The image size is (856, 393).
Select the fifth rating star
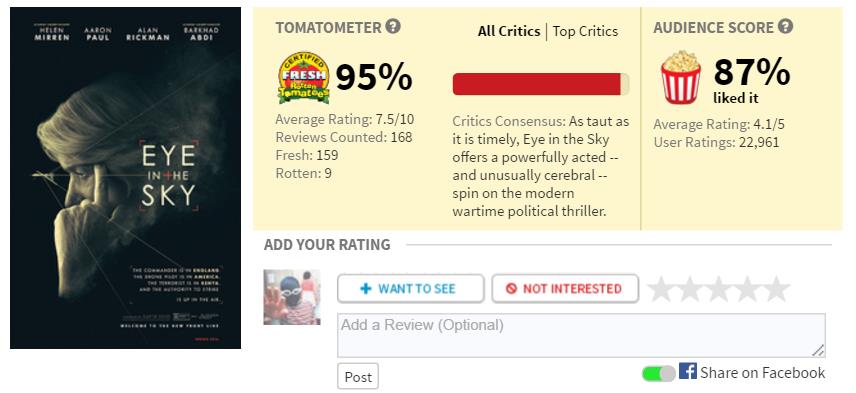coord(776,289)
